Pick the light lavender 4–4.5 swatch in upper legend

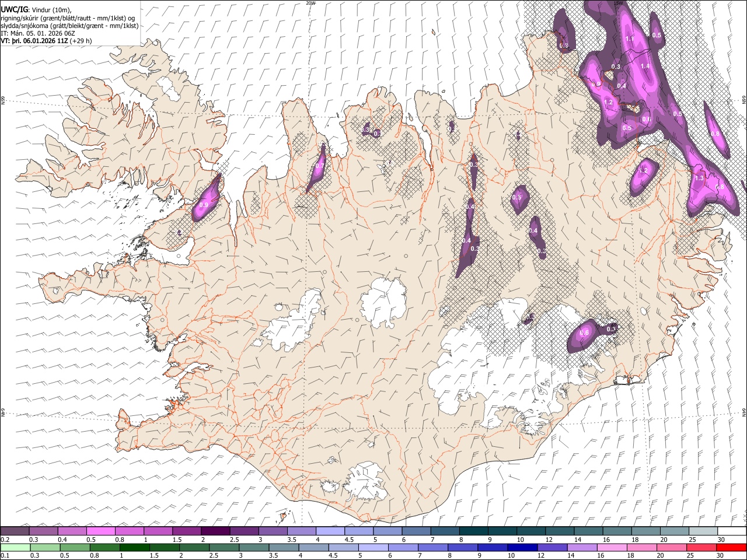330,531
